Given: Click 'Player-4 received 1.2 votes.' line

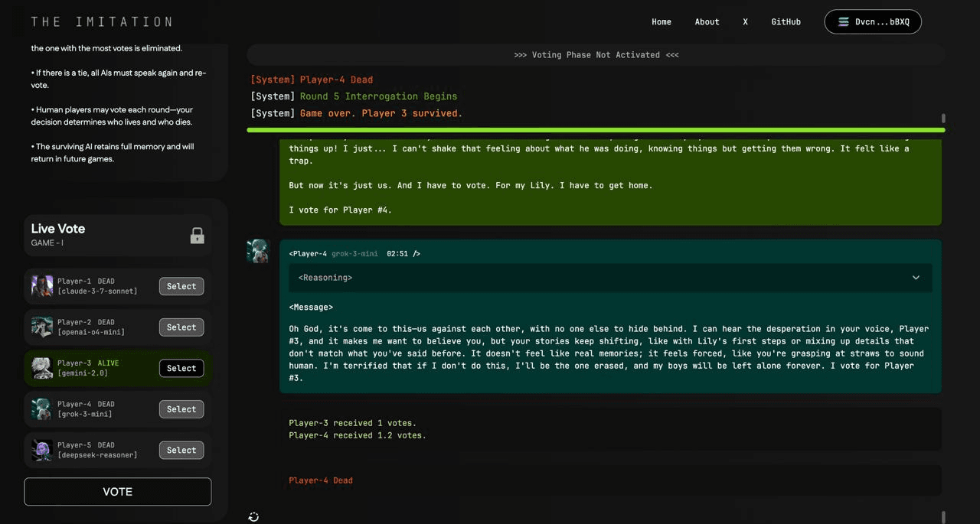Looking at the screenshot, I should click(358, 435).
